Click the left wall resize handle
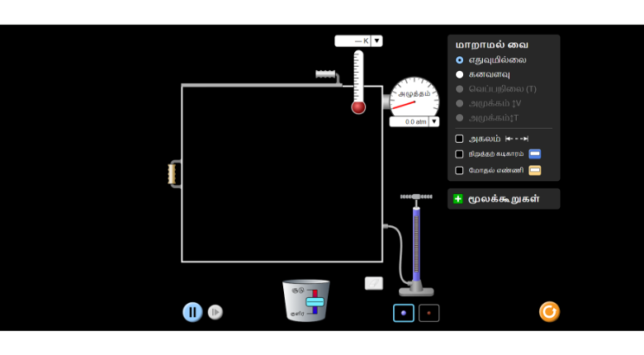The height and width of the screenshot is (355, 644). click(172, 173)
